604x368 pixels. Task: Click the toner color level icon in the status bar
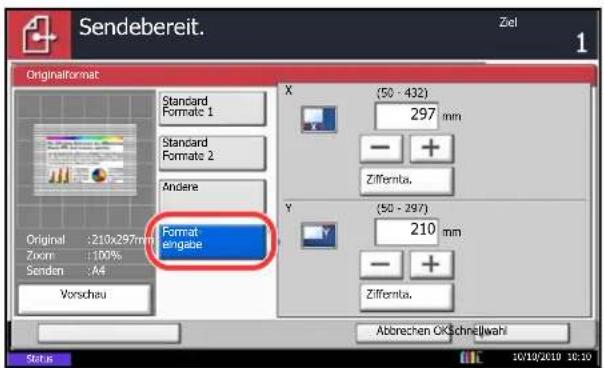point(471,357)
